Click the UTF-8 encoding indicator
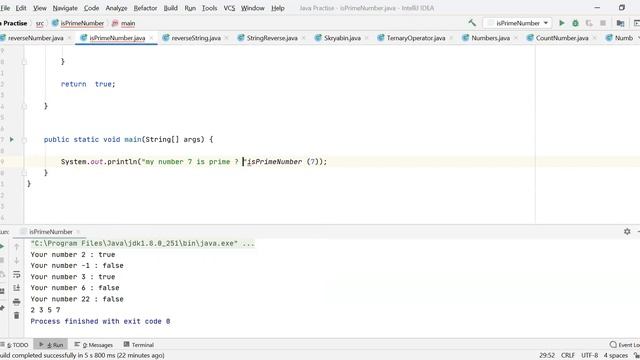Screen dimensions: 640x360 (590, 356)
